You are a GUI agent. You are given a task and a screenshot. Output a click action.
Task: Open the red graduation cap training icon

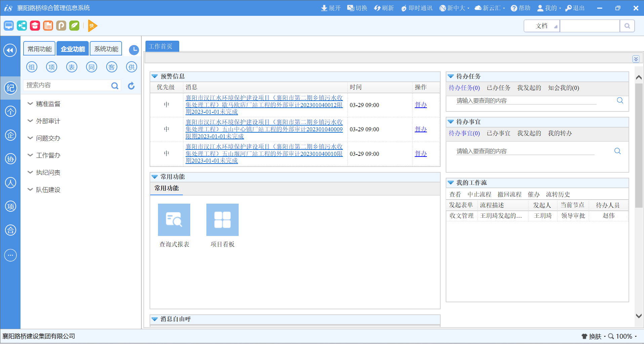(35, 26)
